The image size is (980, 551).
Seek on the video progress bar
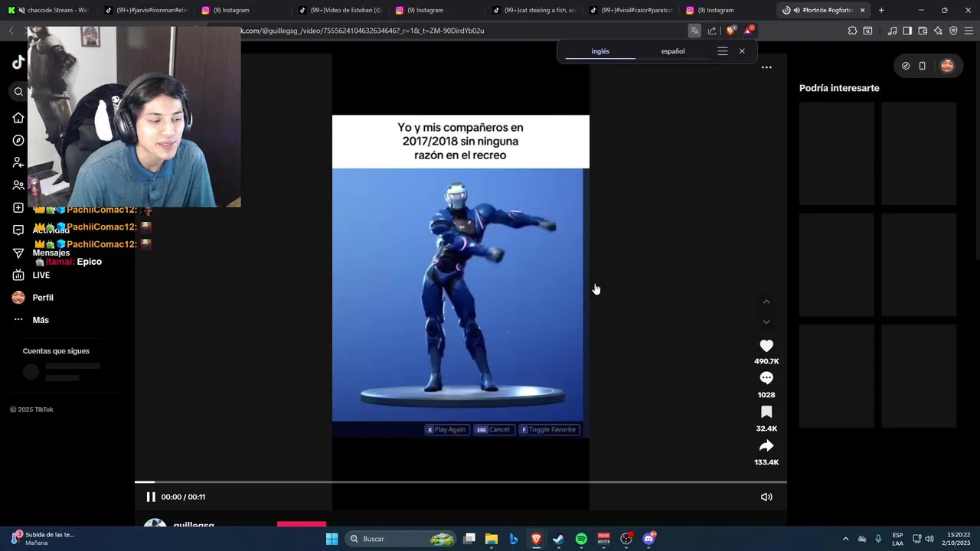pos(461,482)
